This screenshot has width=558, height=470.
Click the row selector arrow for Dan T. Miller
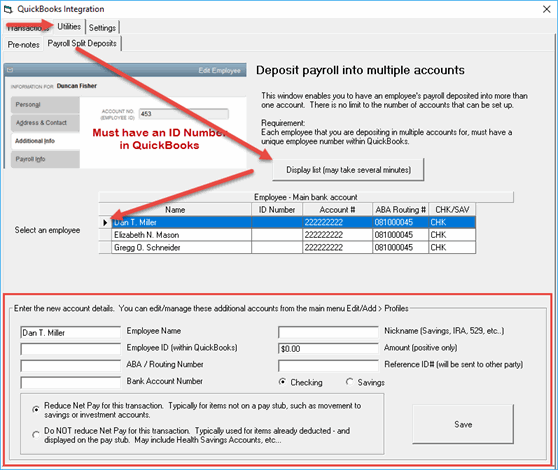coord(105,222)
